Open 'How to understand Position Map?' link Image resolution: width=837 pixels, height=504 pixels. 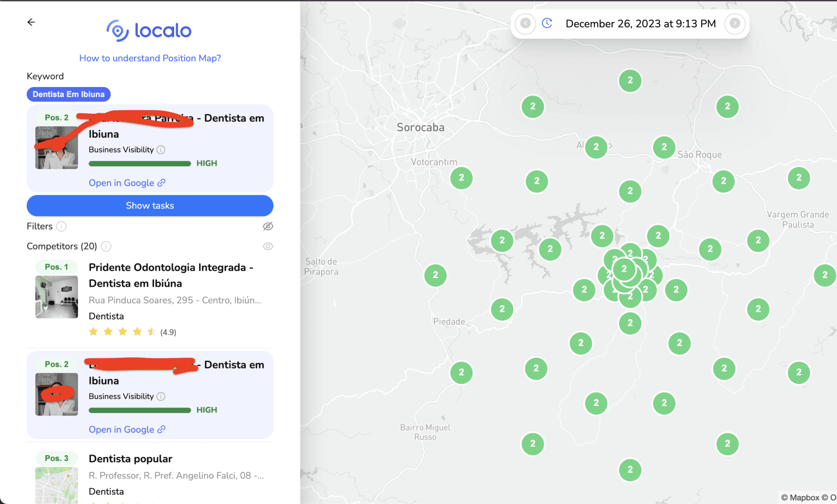pyautogui.click(x=150, y=58)
